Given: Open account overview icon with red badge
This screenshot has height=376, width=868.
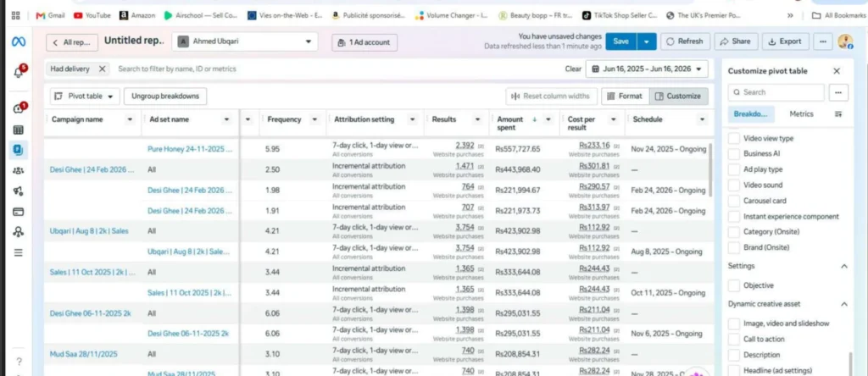Looking at the screenshot, I should [19, 108].
